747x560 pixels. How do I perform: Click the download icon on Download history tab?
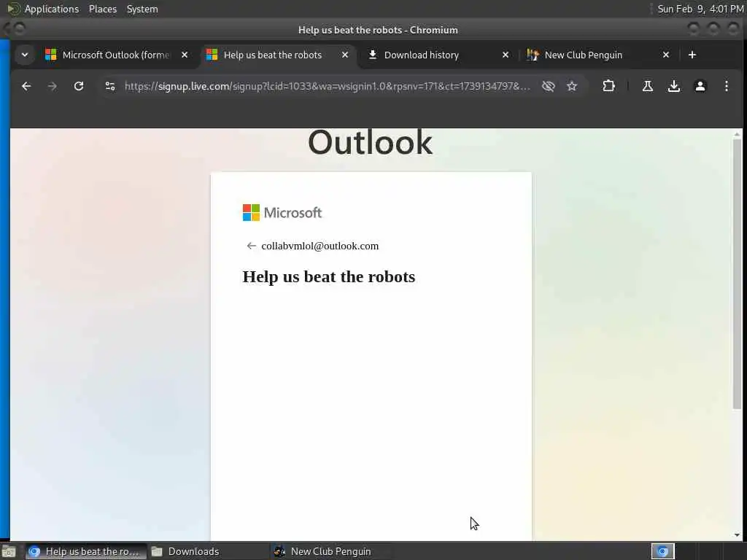pyautogui.click(x=373, y=55)
